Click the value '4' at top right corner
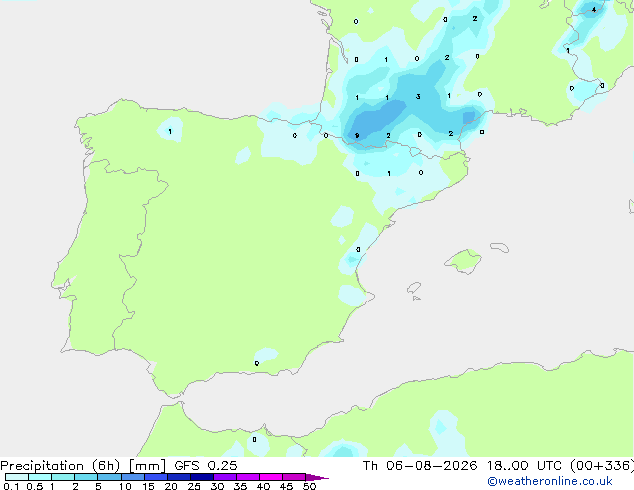The width and height of the screenshot is (634, 490). coord(594,10)
